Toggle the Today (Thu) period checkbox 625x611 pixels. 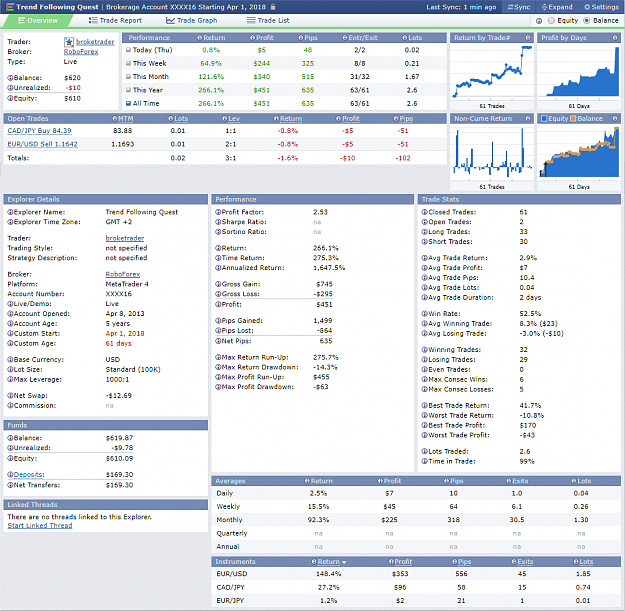click(x=128, y=50)
